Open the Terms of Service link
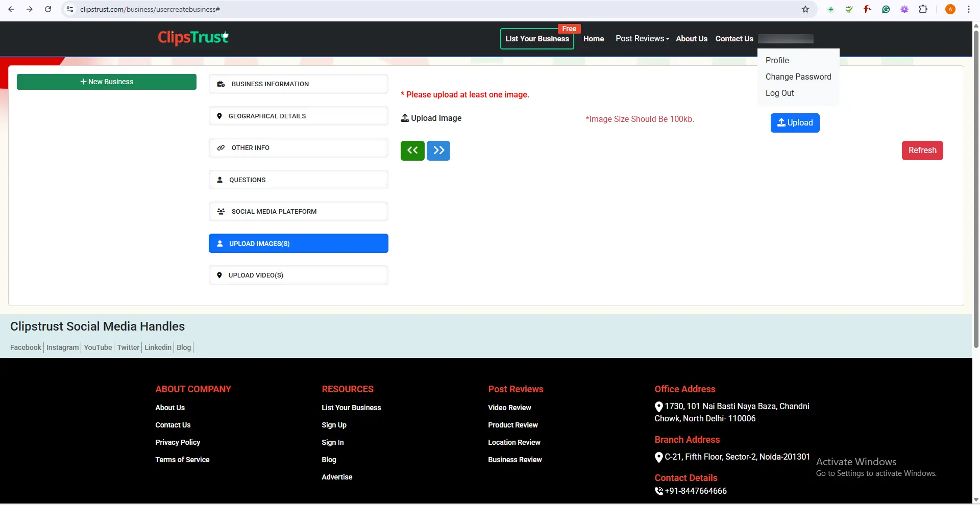The height and width of the screenshot is (505, 980). (182, 460)
